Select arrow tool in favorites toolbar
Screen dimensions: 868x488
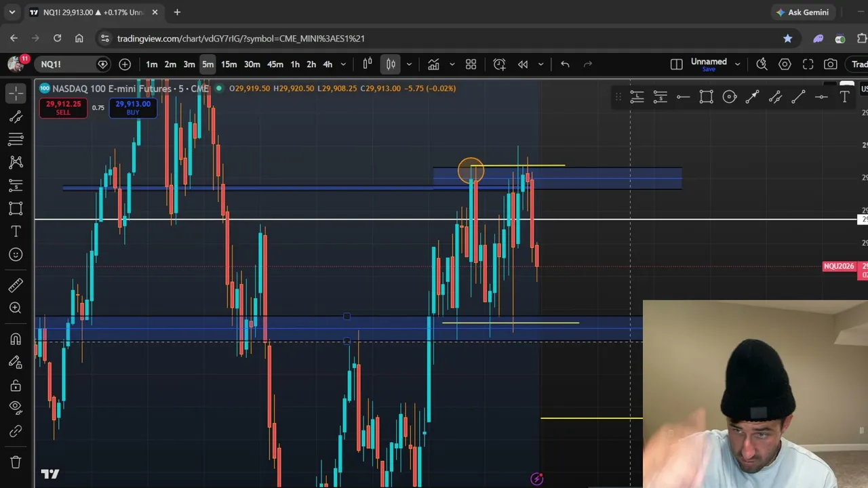(x=753, y=98)
